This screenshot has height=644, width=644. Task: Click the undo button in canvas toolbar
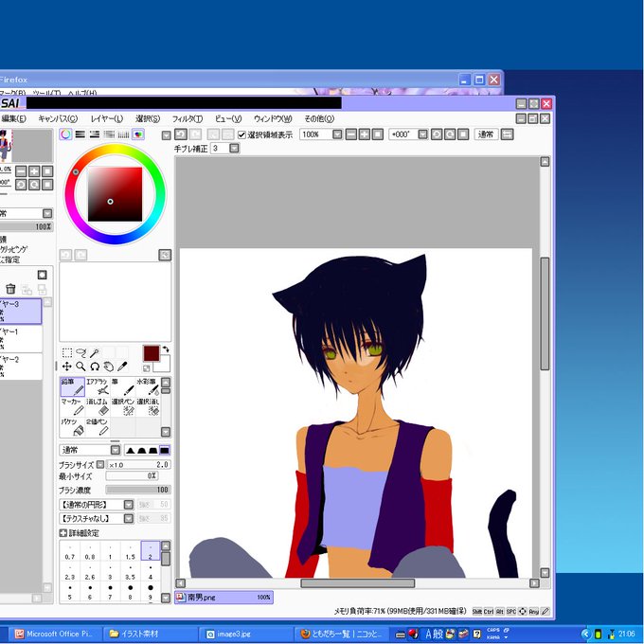pyautogui.click(x=181, y=134)
